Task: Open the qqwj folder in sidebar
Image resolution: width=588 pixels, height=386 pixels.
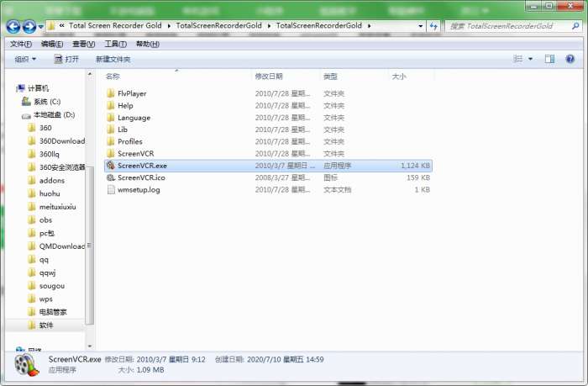Action: pyautogui.click(x=47, y=272)
